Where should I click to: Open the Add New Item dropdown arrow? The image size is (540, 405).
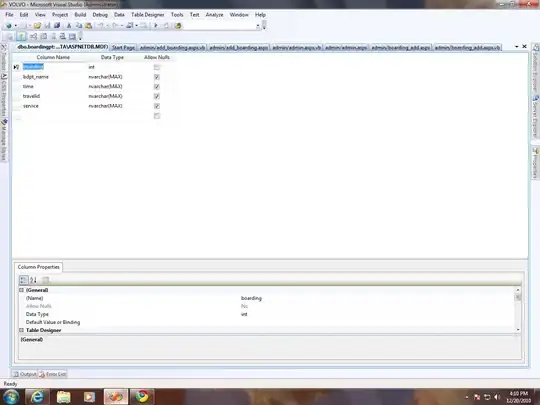[x=29, y=25]
